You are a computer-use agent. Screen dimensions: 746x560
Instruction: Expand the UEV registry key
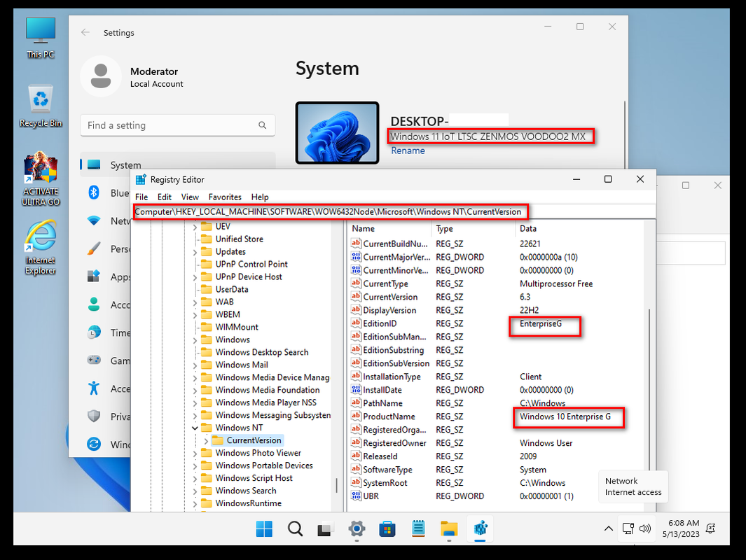[x=195, y=227]
